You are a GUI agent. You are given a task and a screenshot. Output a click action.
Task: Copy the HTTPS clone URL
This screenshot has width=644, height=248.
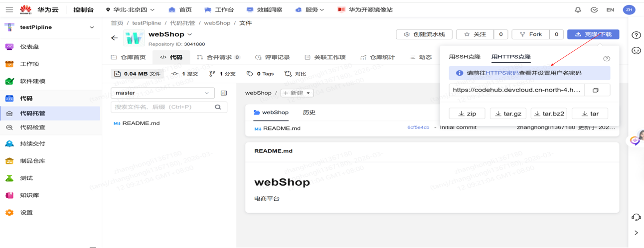tap(595, 90)
